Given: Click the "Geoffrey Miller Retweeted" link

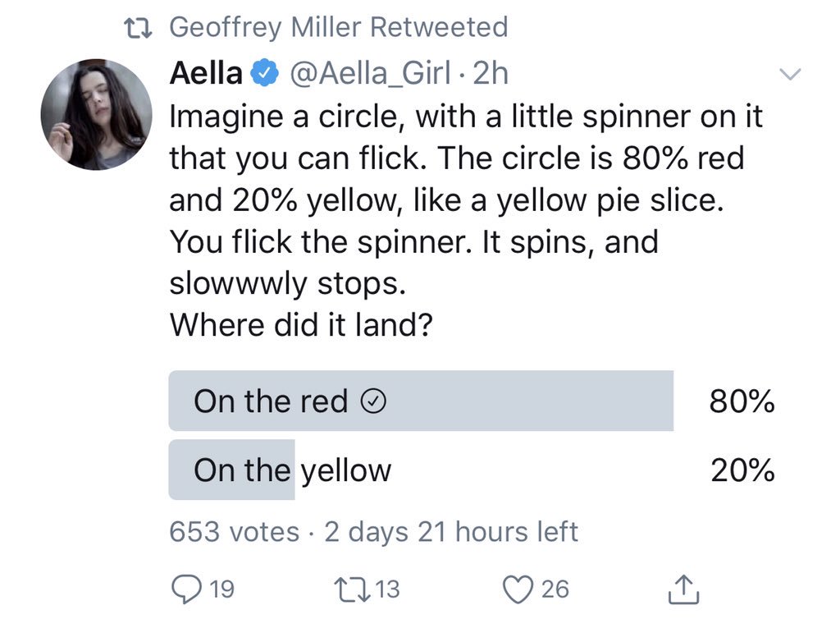Looking at the screenshot, I should [338, 28].
